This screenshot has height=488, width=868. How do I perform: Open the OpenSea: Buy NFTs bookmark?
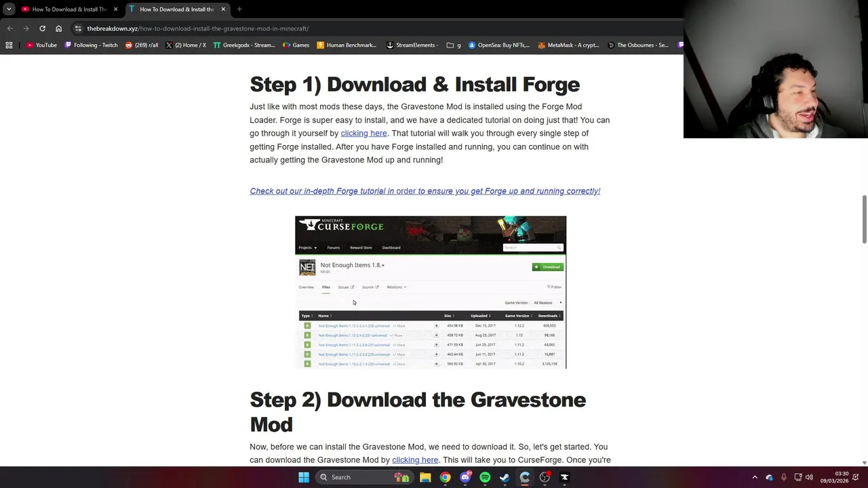click(499, 45)
